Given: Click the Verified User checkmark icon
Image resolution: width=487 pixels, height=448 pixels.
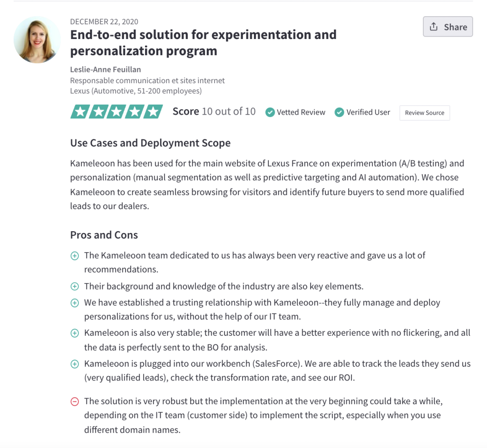Looking at the screenshot, I should click(x=339, y=112).
